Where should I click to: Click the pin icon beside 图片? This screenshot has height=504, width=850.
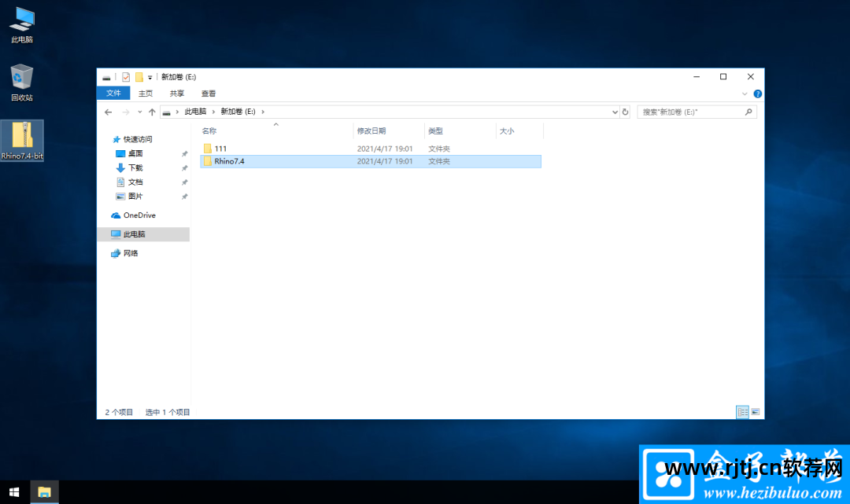point(184,196)
